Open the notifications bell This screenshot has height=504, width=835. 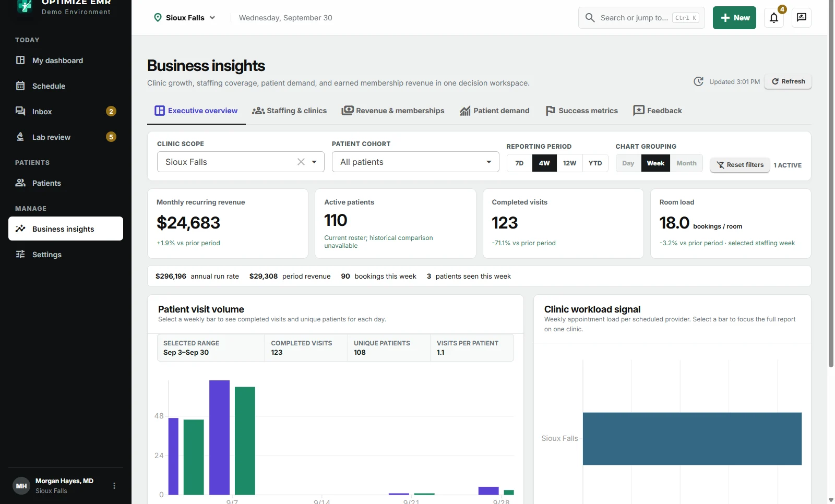point(774,18)
